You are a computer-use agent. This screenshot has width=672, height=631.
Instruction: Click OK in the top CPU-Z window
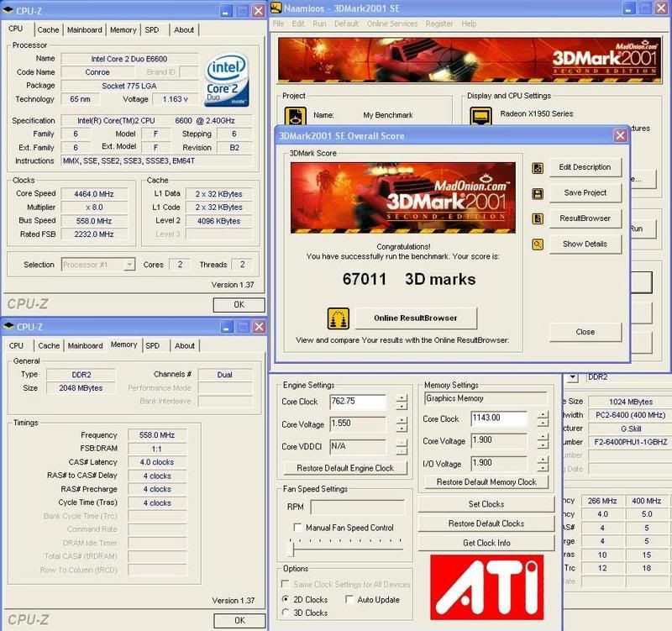(x=239, y=305)
